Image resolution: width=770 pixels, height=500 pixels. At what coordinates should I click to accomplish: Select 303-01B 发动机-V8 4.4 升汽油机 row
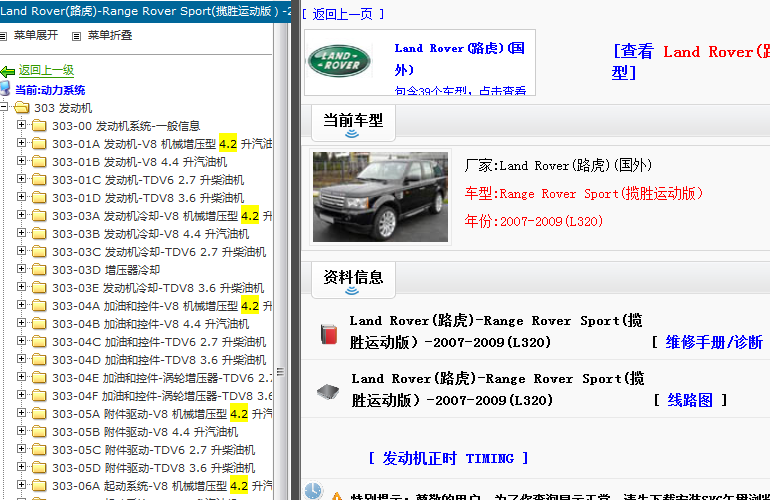pyautogui.click(x=139, y=162)
